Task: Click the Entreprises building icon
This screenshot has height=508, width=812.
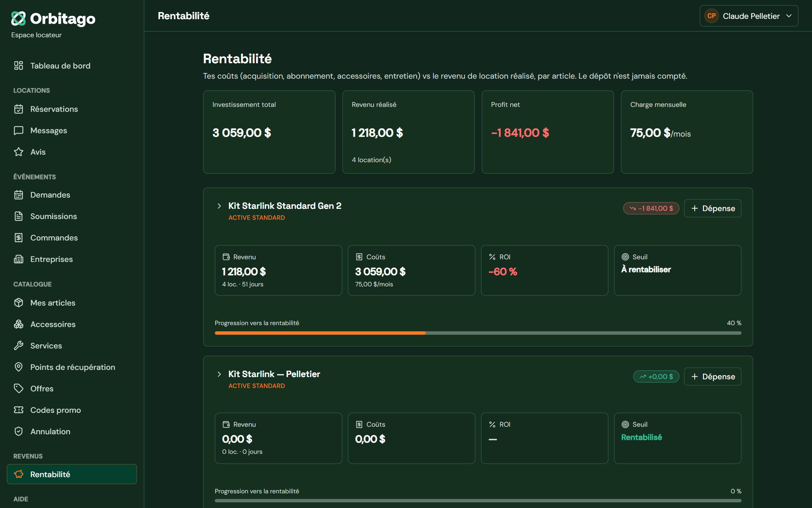Action: [18, 259]
